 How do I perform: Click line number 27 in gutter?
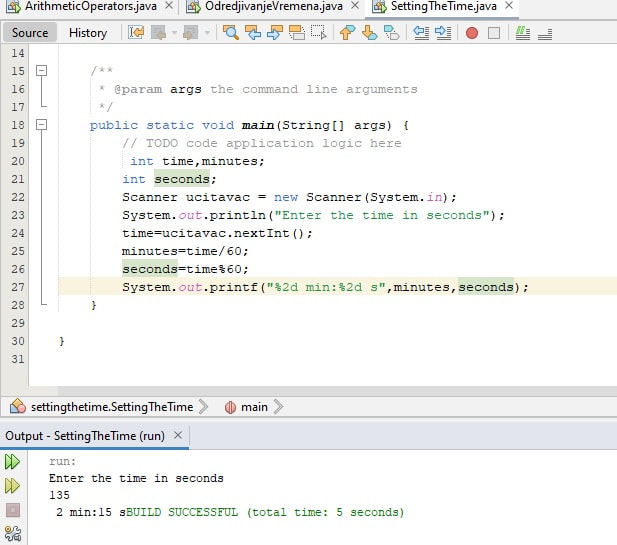coord(18,287)
